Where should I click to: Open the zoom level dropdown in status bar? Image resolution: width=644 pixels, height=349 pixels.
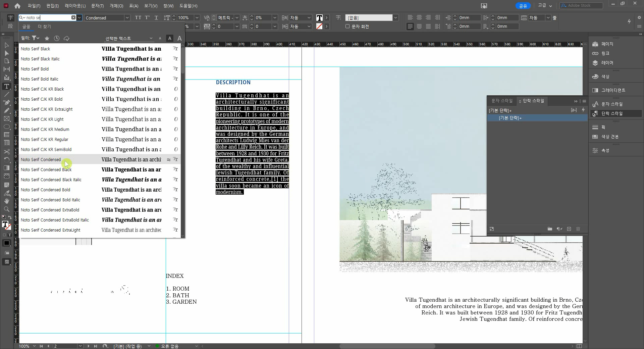click(x=34, y=346)
